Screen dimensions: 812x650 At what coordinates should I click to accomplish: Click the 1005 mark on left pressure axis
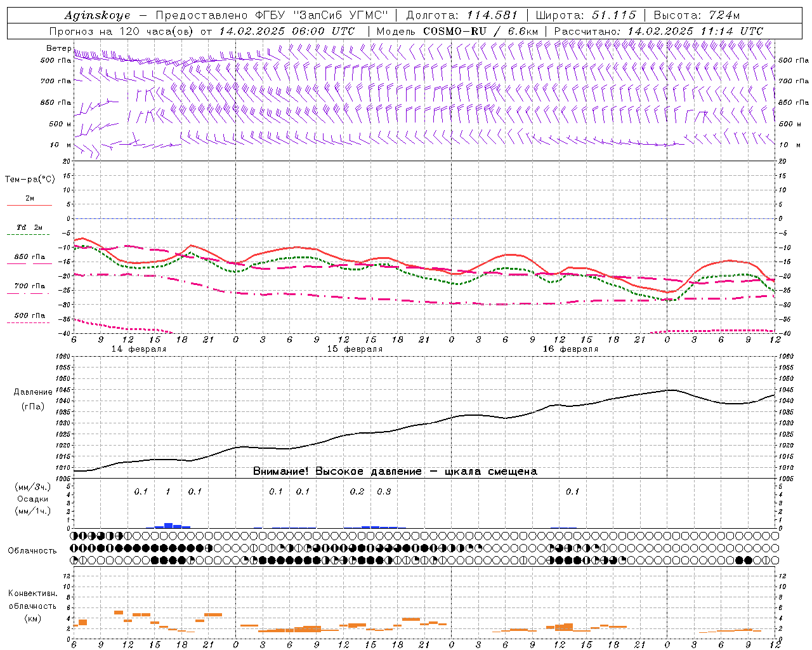coord(62,478)
